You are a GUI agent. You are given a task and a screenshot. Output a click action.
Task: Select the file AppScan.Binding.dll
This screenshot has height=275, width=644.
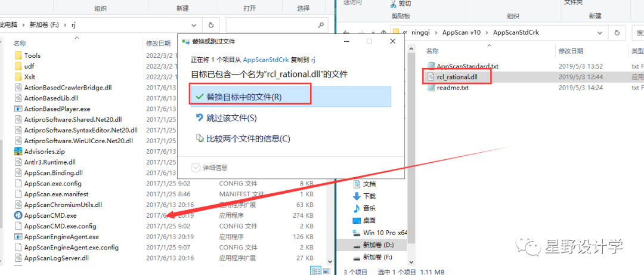(x=53, y=172)
